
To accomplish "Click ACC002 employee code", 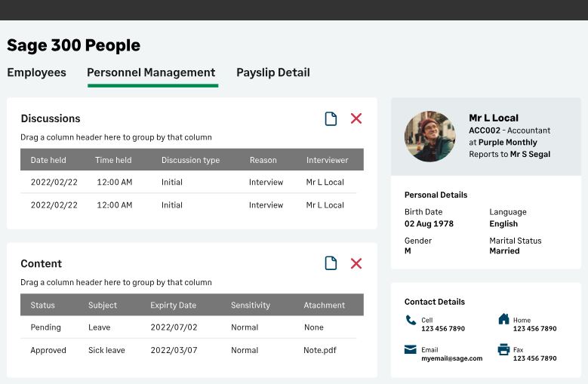I will pyautogui.click(x=485, y=131).
